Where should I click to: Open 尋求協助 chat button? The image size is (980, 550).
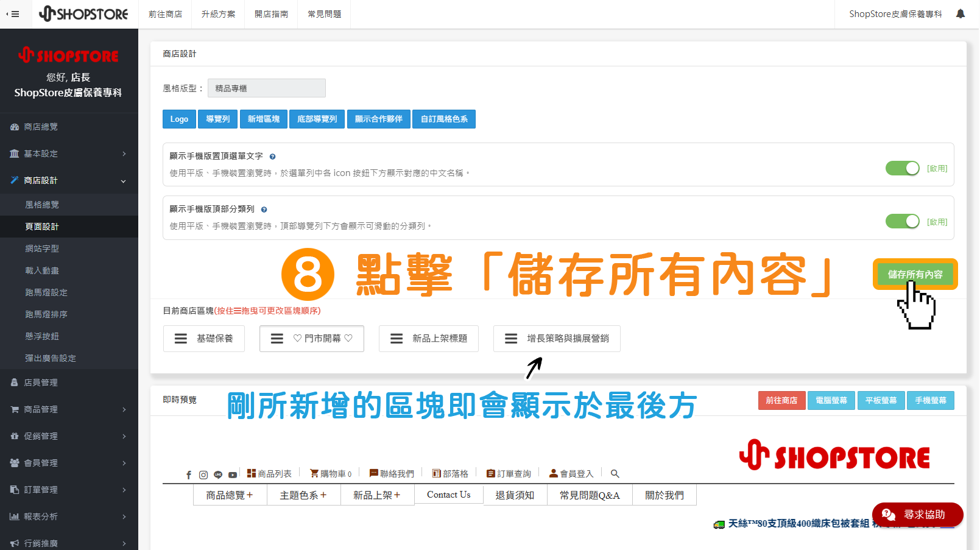tap(917, 515)
